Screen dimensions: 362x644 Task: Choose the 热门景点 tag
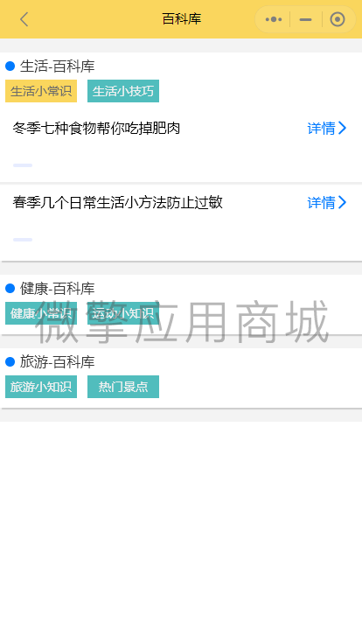123,387
